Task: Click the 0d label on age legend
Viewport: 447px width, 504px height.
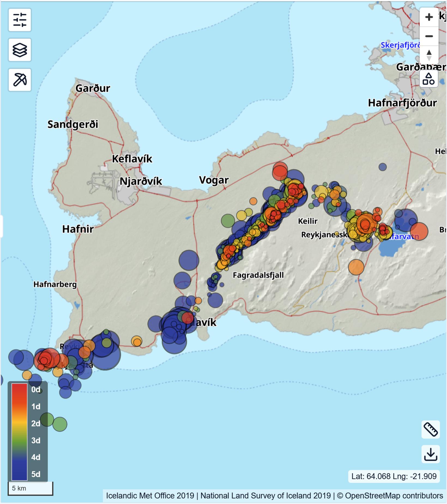Action: pyautogui.click(x=36, y=390)
